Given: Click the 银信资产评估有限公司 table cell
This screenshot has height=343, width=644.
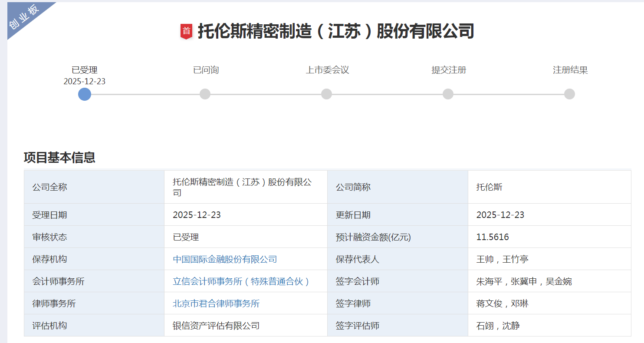Looking at the screenshot, I should click(216, 326).
